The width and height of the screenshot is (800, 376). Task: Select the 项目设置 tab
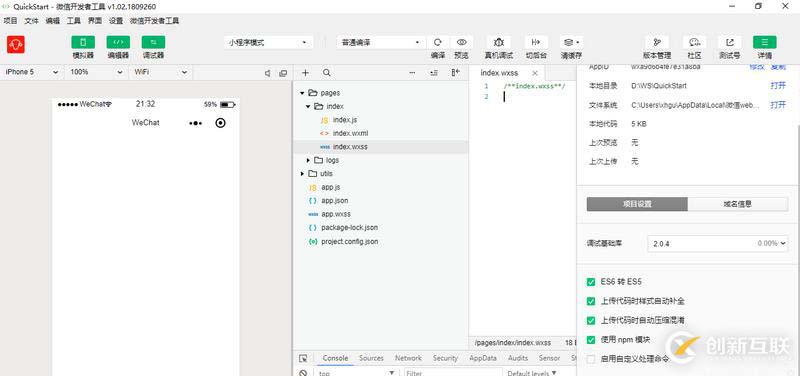pos(637,204)
